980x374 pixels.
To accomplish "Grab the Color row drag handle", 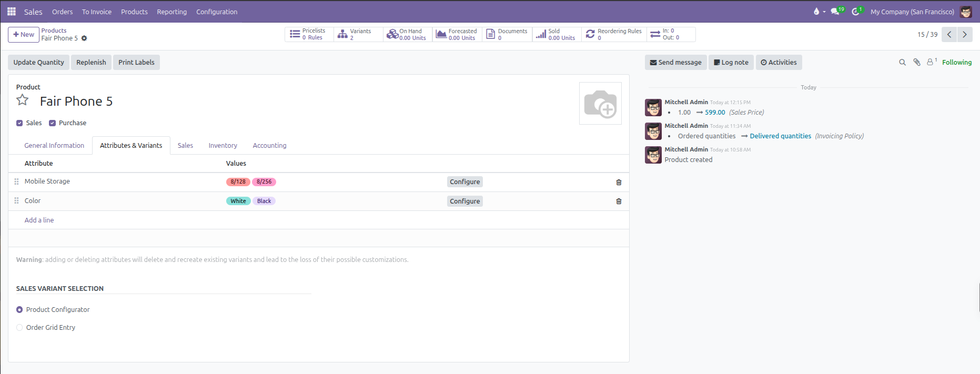I will pyautogui.click(x=16, y=201).
